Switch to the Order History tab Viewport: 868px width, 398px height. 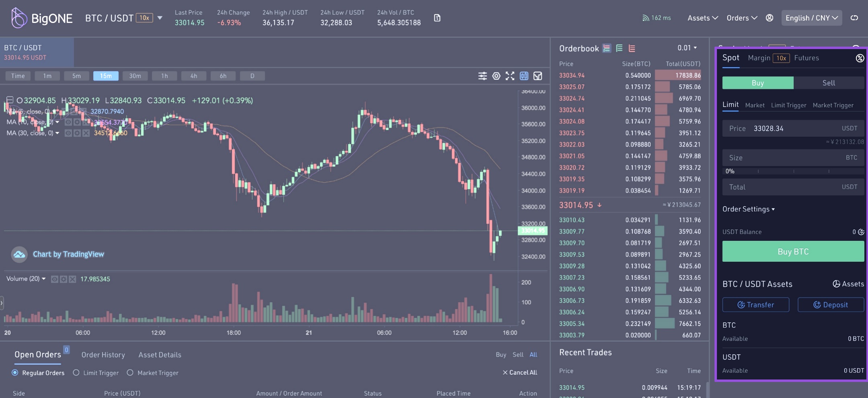point(103,355)
